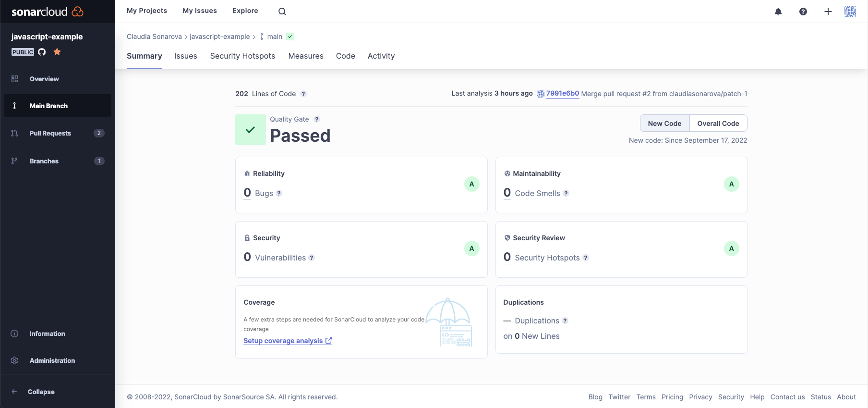868x408 pixels.
Task: Open the help question mark menu
Action: (803, 12)
